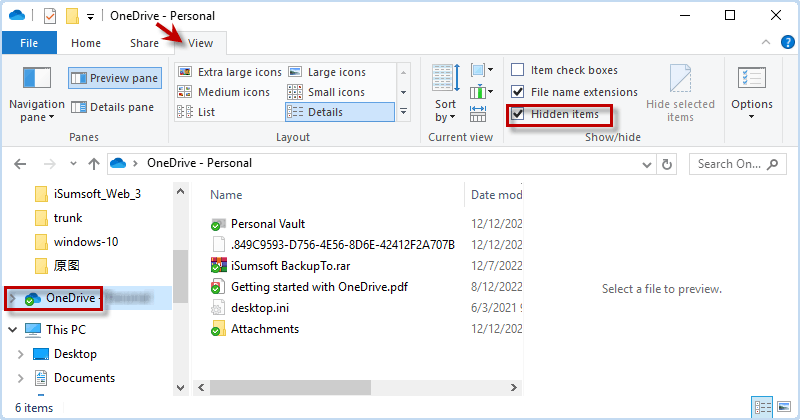This screenshot has width=800, height=420.
Task: Sort by the Name column header
Action: [226, 195]
